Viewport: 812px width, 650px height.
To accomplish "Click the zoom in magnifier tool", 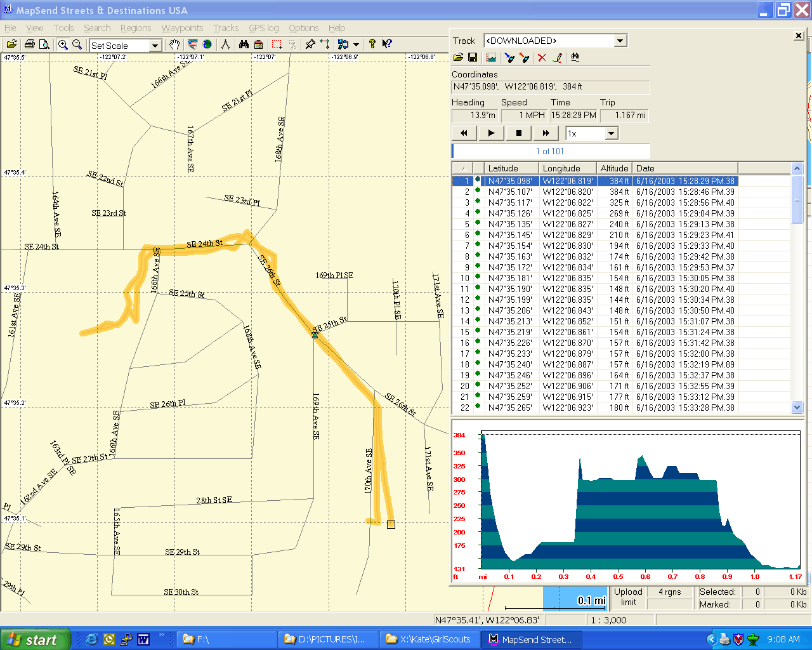I will coord(63,44).
